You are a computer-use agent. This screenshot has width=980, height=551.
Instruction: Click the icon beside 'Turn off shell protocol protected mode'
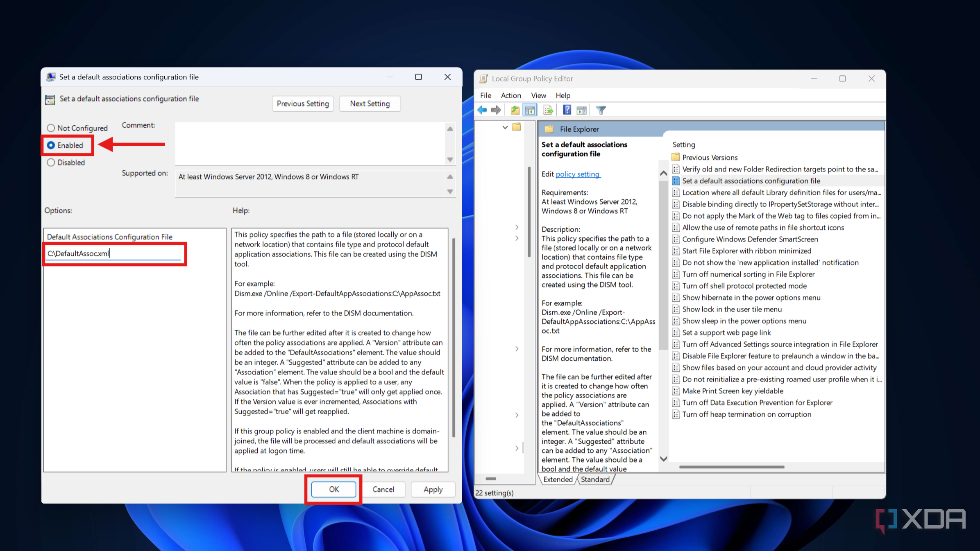click(676, 286)
